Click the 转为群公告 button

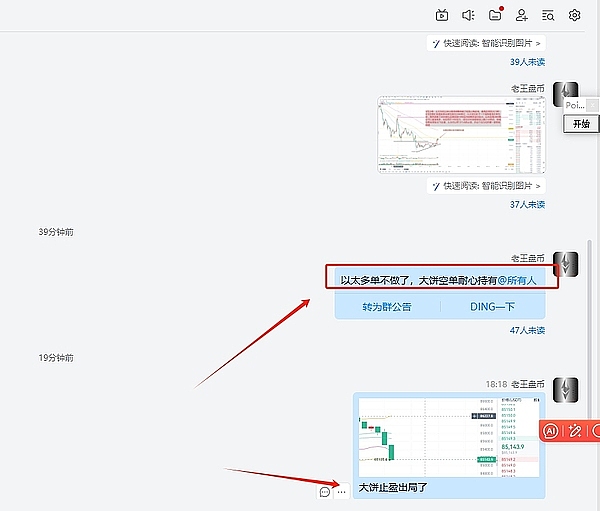pos(387,307)
